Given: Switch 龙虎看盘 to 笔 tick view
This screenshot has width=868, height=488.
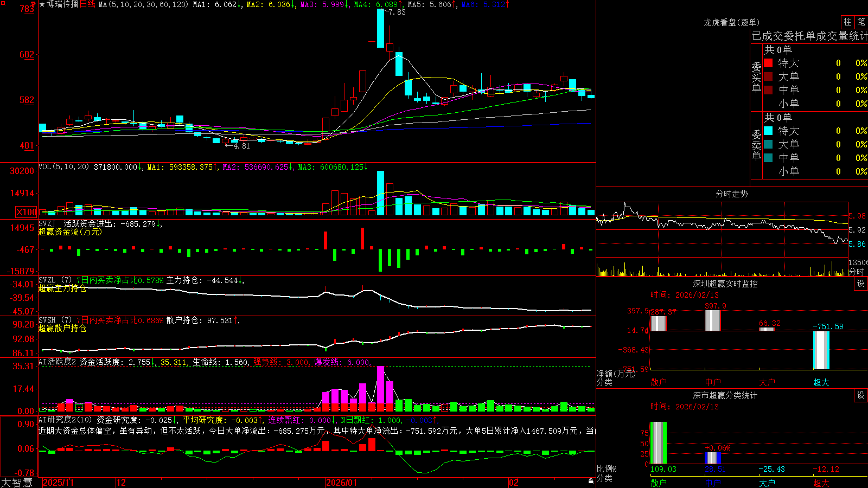Looking at the screenshot, I should coord(861,22).
